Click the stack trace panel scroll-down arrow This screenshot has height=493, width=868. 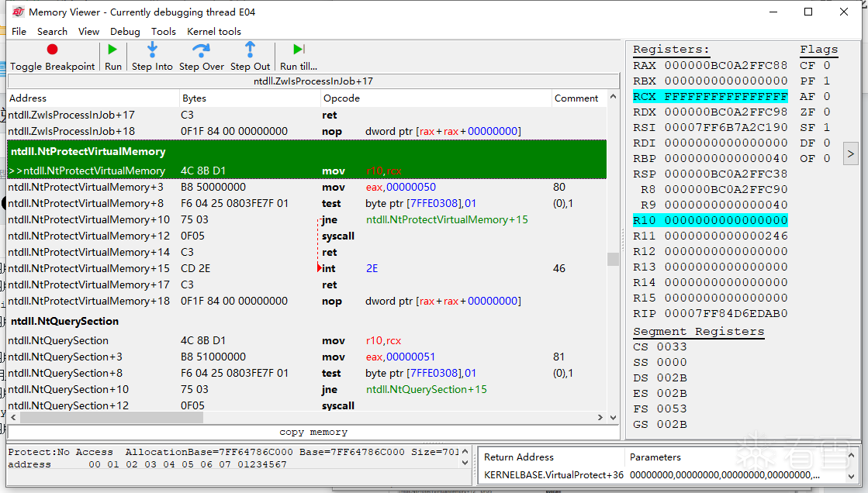click(852, 476)
